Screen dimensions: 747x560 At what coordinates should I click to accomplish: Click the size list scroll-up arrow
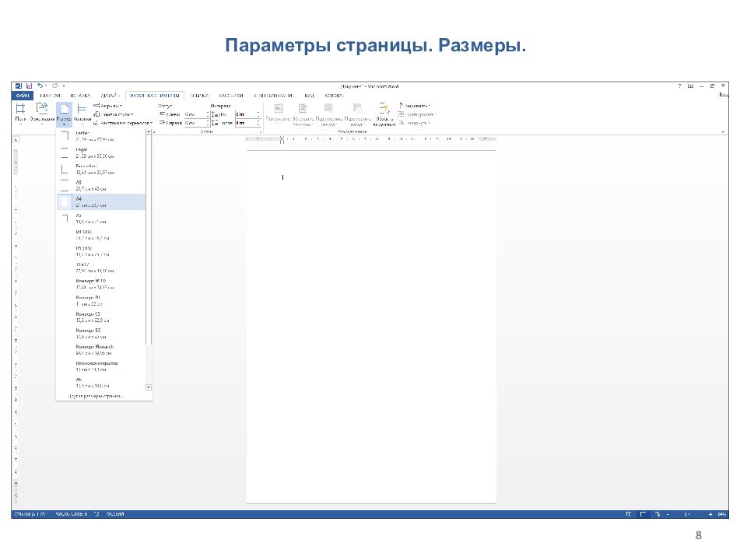pos(149,132)
